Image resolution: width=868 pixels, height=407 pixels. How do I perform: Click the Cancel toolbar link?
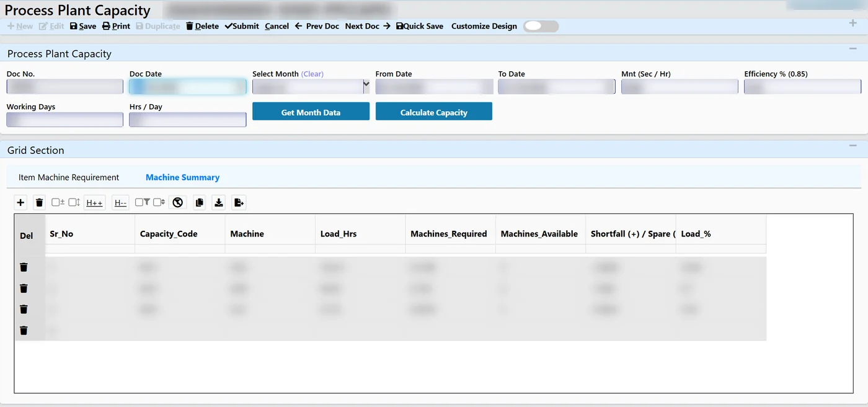277,26
